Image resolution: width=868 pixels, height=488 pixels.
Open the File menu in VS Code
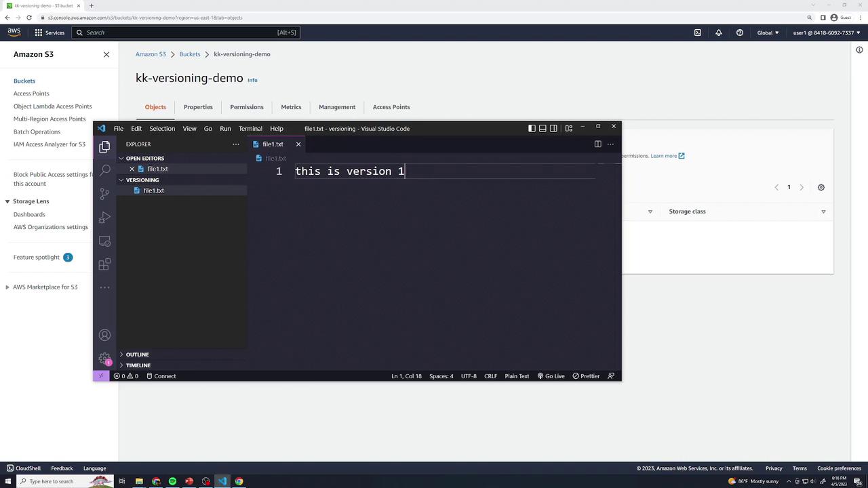click(x=119, y=128)
